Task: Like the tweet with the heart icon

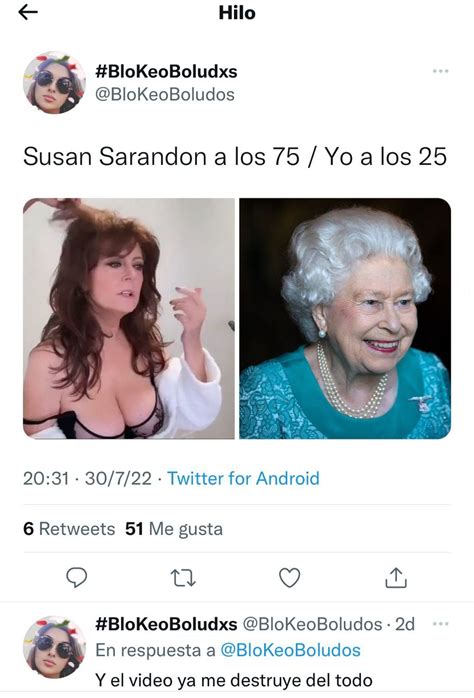Action: [289, 578]
